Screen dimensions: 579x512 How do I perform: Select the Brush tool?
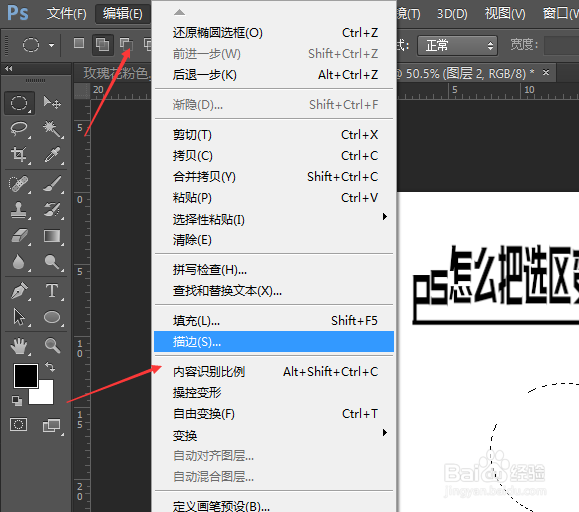[x=52, y=183]
